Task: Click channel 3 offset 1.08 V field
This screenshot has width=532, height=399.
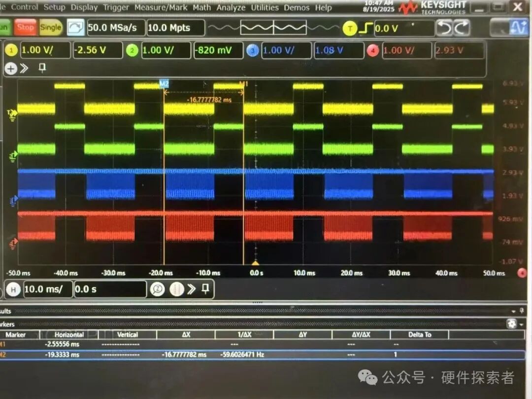Action: click(x=338, y=50)
